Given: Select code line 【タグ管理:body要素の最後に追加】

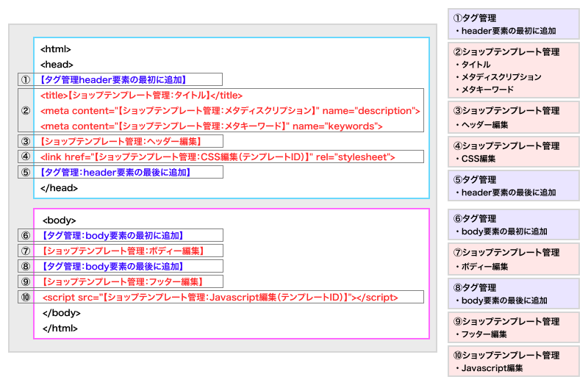Looking at the screenshot, I should 113,266.
